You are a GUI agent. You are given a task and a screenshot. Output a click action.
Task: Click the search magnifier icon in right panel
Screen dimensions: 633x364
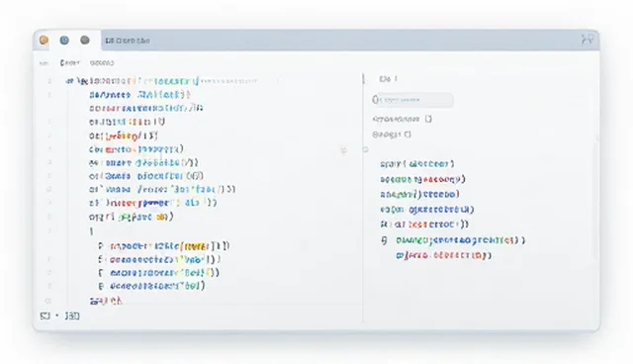(375, 100)
